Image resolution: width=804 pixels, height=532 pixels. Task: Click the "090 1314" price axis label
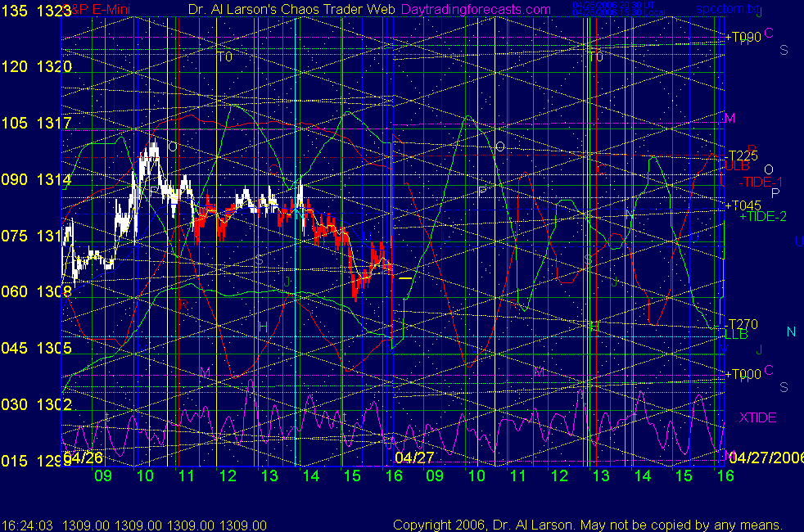pyautogui.click(x=36, y=179)
